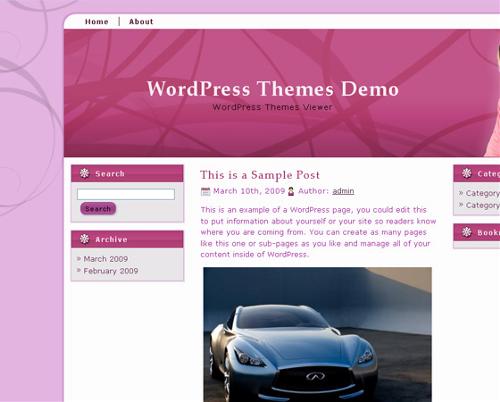Click the Infiniti car image in the post
The image size is (500, 402).
point(317,334)
